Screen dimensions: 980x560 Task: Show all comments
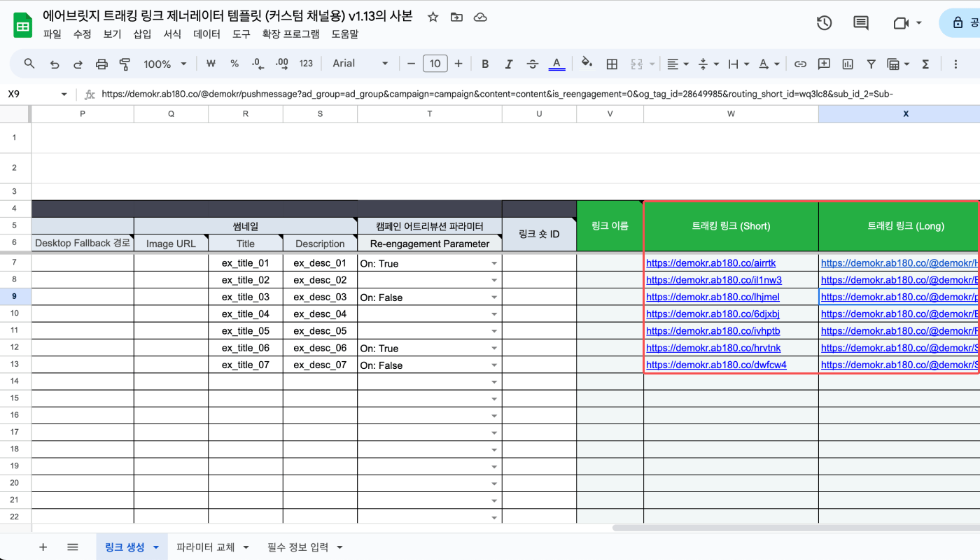(x=861, y=23)
